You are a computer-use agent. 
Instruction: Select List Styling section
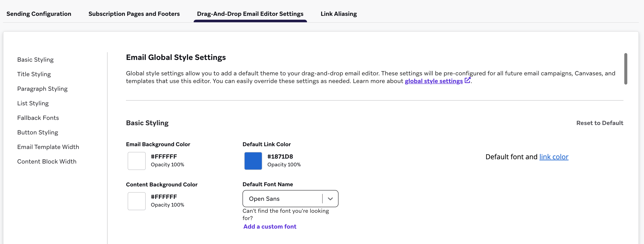[33, 103]
